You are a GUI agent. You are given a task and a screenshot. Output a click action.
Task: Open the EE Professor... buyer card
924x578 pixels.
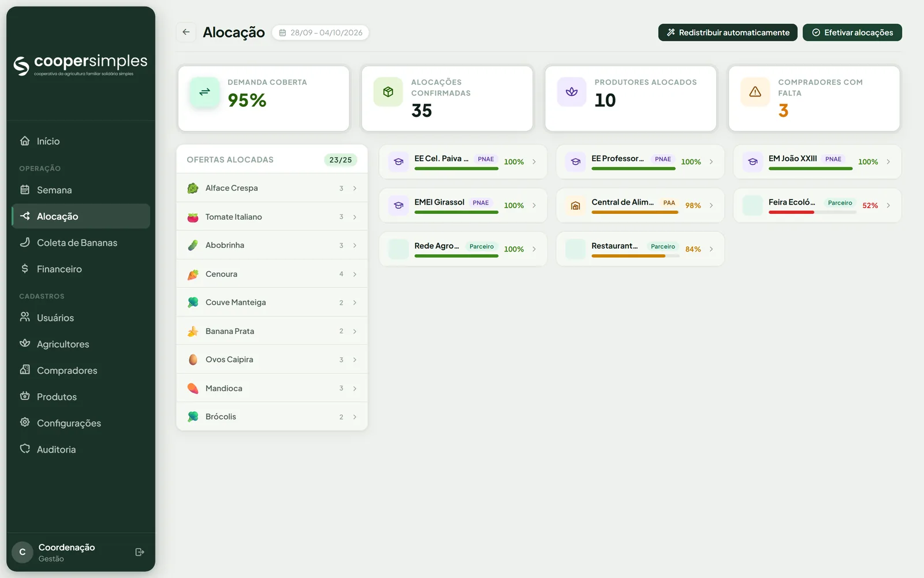coord(640,162)
